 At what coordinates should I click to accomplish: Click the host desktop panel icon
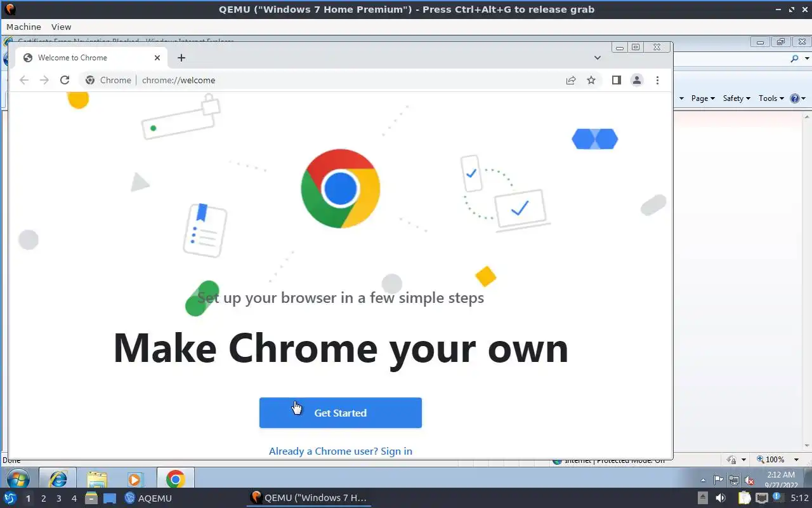pos(110,498)
